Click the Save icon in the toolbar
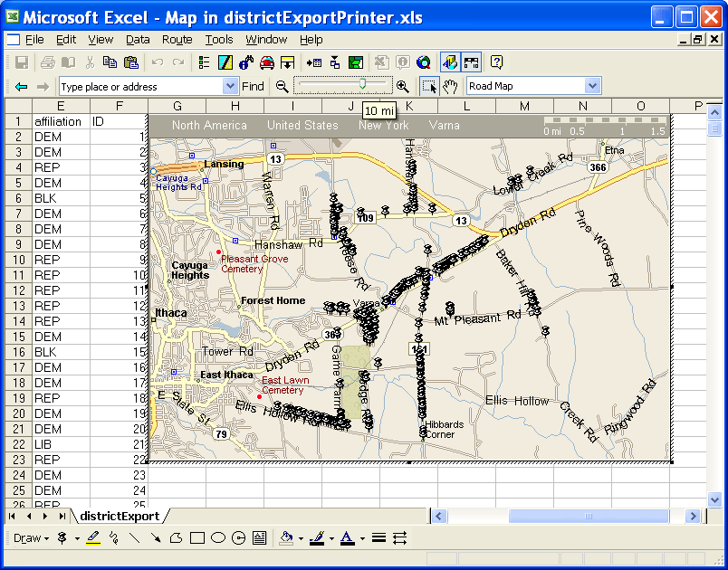This screenshot has height=570, width=728. tap(22, 62)
